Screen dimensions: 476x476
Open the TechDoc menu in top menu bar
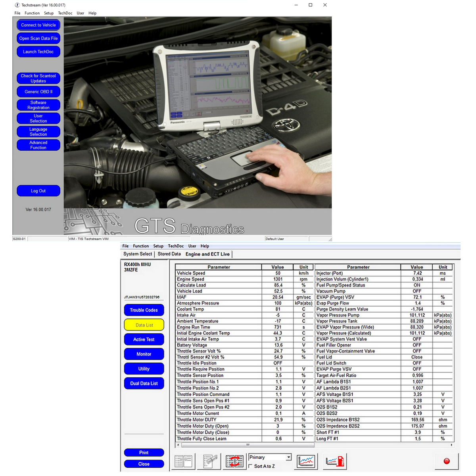coord(65,13)
